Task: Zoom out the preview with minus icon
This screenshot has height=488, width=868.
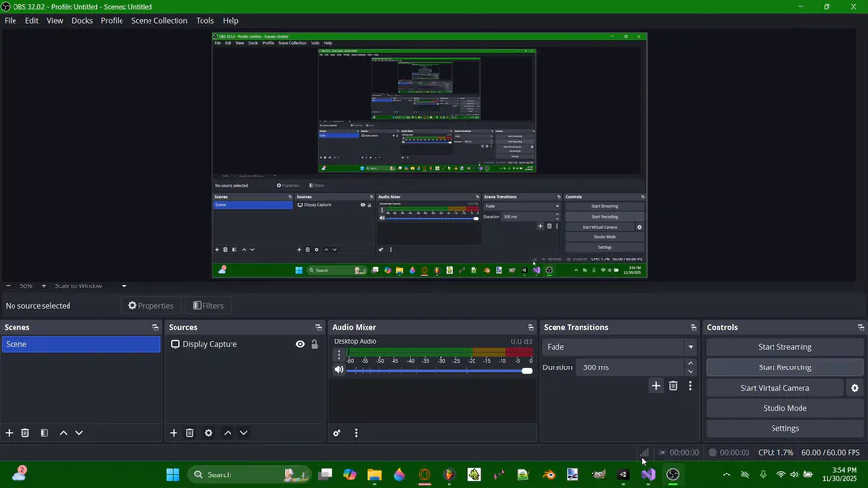Action: coord(8,286)
